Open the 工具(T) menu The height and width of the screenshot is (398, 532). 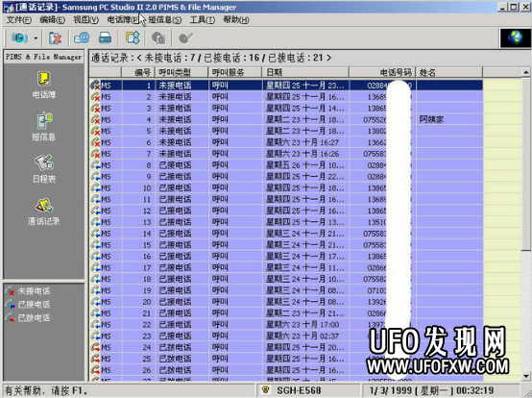click(x=203, y=20)
